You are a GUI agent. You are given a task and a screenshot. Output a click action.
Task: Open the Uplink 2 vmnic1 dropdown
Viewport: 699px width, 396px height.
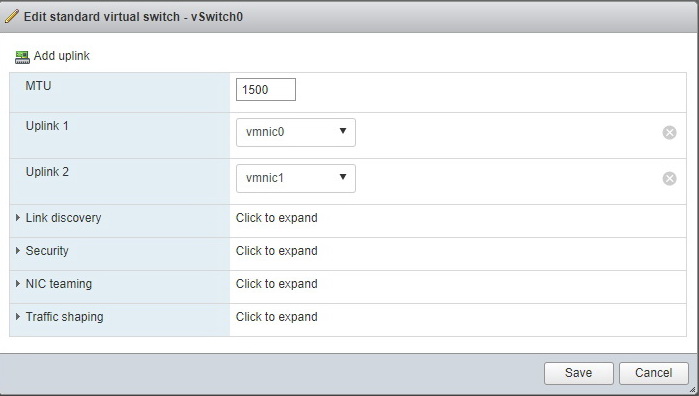pyautogui.click(x=296, y=178)
